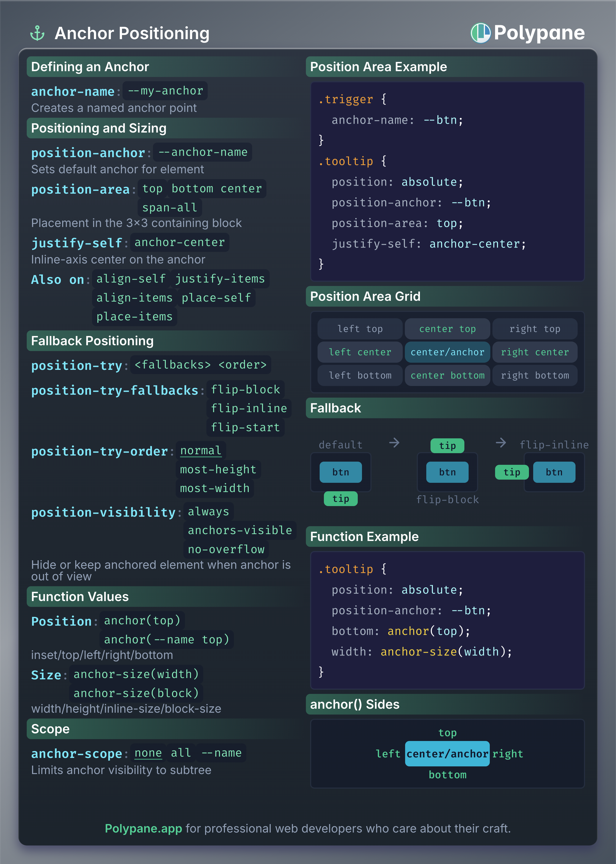Click the .trigger selector in the code example
Viewport: 616px width, 864px height.
click(346, 99)
